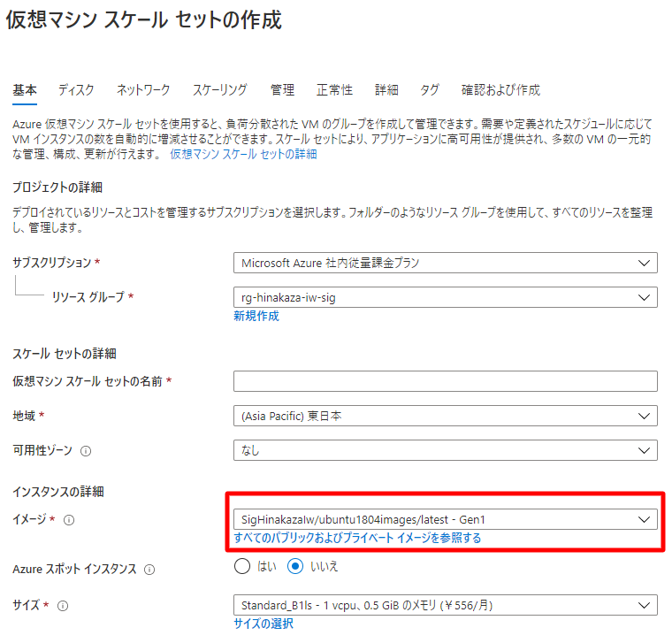Select the 管理 tab

pos(282,90)
